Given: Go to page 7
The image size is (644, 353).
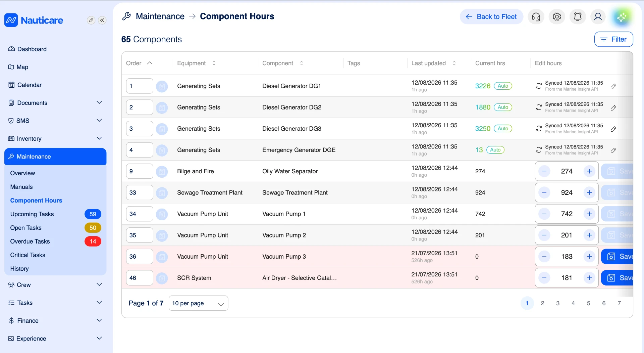Looking at the screenshot, I should tap(619, 303).
